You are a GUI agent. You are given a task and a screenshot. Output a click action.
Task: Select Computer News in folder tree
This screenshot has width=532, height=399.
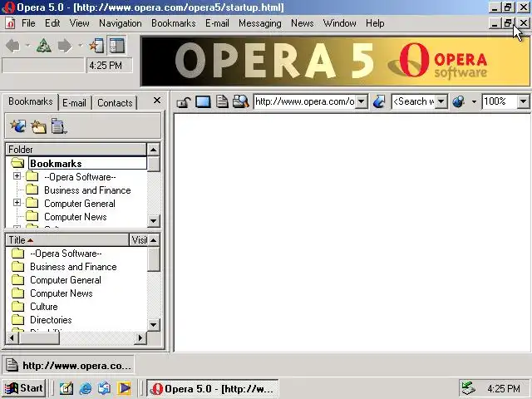coord(76,217)
